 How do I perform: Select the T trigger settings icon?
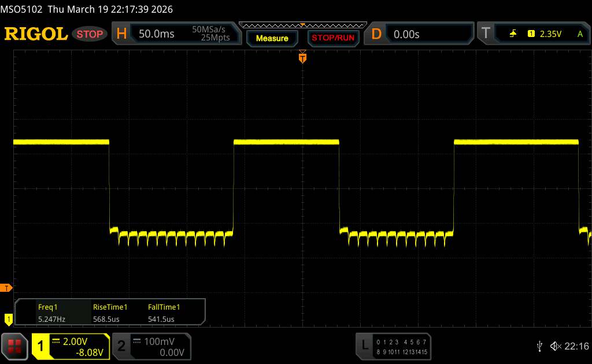(x=485, y=34)
